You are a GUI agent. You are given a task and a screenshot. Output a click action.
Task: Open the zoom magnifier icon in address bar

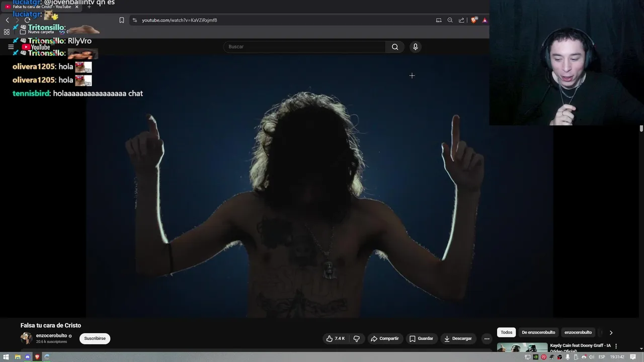tap(450, 20)
